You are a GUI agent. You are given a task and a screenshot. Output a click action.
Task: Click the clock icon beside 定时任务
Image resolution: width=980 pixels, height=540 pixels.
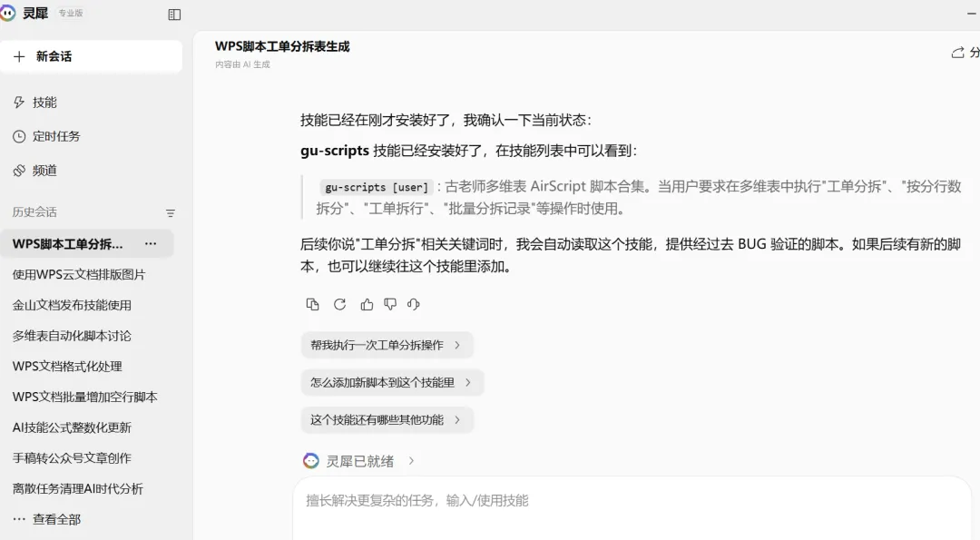(x=19, y=136)
